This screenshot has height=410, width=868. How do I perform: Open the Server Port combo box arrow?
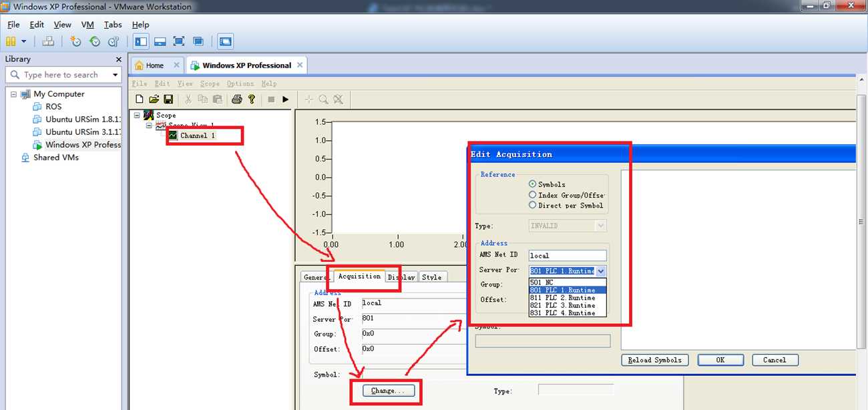pyautogui.click(x=600, y=271)
